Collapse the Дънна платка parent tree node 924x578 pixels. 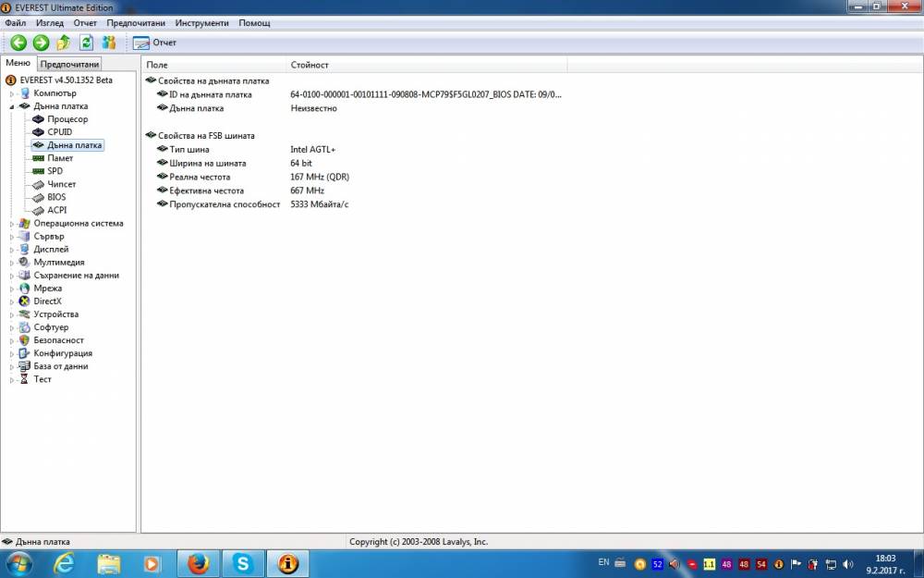pyautogui.click(x=11, y=106)
